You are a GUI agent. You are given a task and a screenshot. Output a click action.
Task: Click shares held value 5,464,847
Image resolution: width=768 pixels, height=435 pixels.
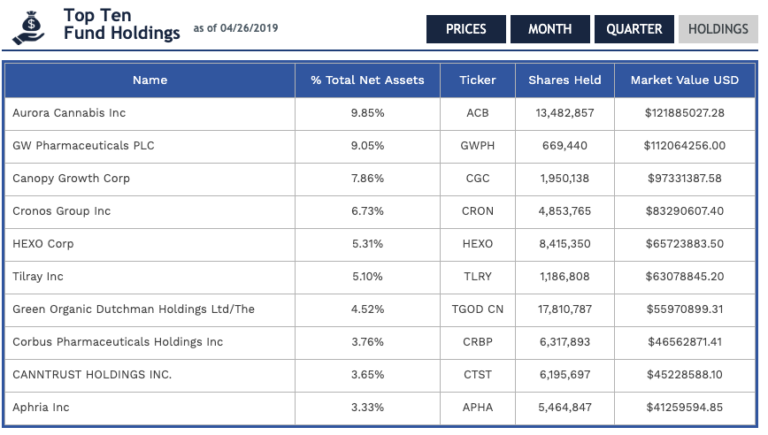pos(565,408)
